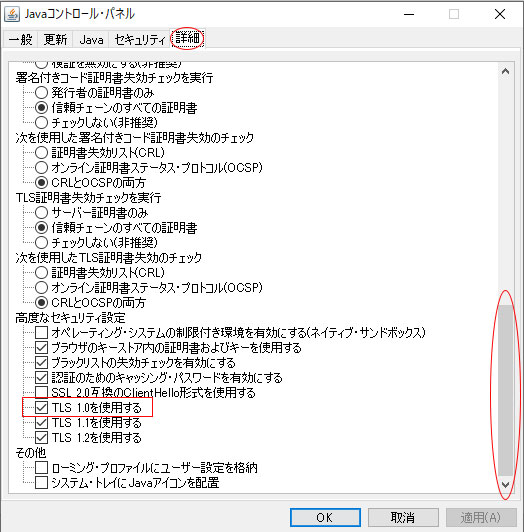Click the 取消 button
Image resolution: width=524 pixels, height=532 pixels.
[403, 517]
